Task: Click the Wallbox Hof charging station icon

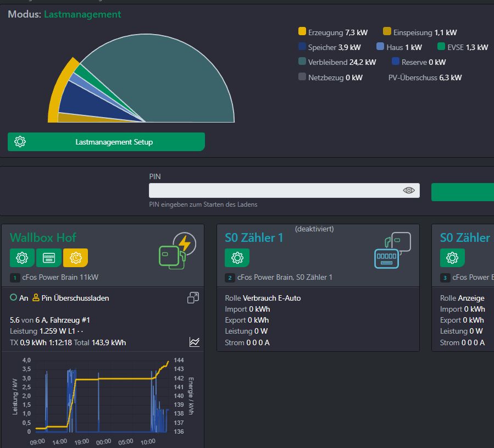Action: 177,251
